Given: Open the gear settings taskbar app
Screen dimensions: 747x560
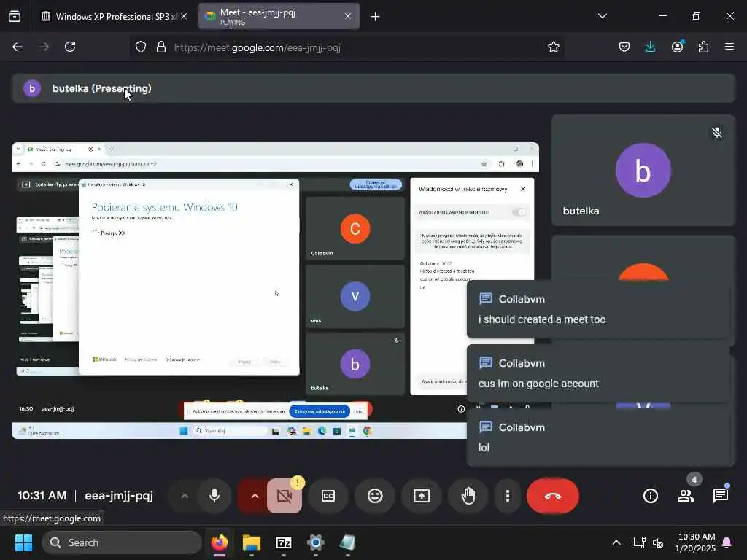Looking at the screenshot, I should coord(315,542).
